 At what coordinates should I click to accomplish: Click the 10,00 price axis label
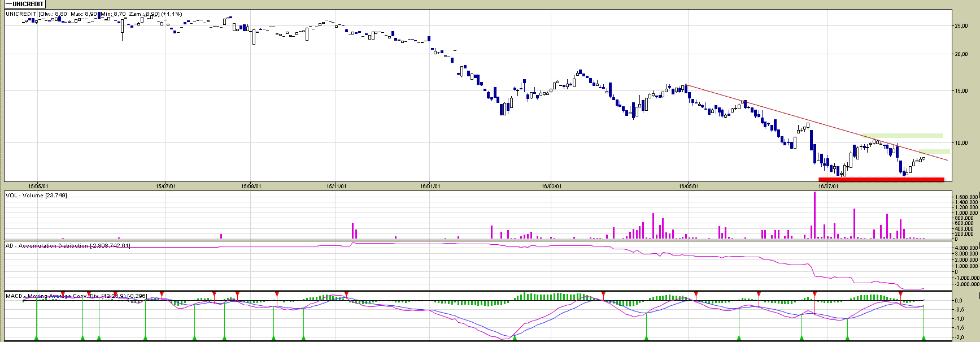(961, 143)
